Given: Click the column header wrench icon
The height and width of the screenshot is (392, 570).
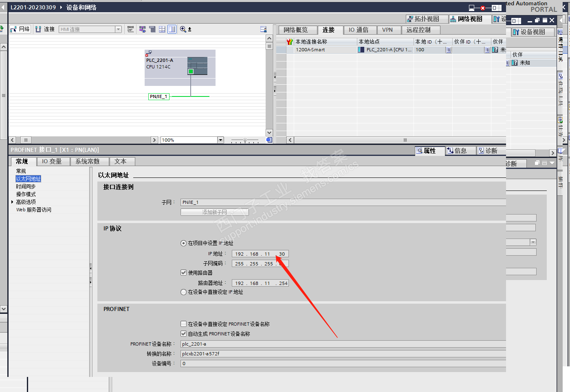Looking at the screenshot, I should pos(290,42).
